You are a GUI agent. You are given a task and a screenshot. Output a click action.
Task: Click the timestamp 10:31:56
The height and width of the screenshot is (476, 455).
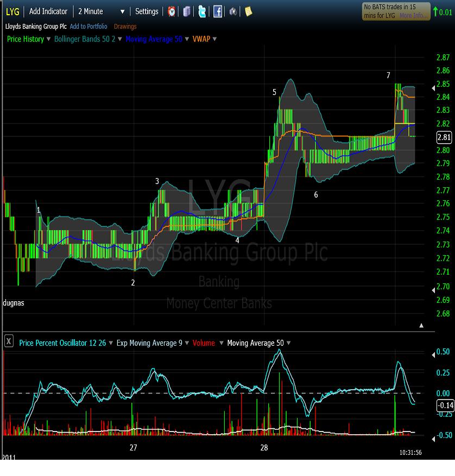coord(410,453)
